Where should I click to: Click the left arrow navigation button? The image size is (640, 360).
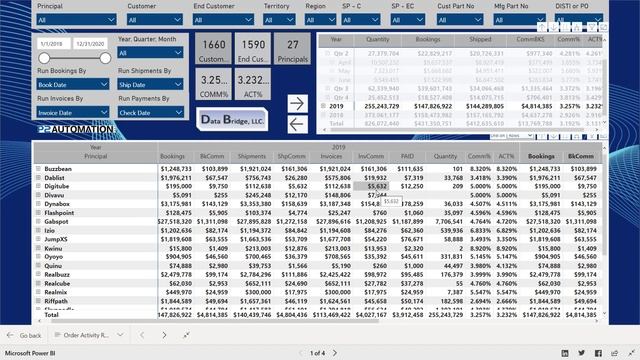pyautogui.click(x=298, y=124)
